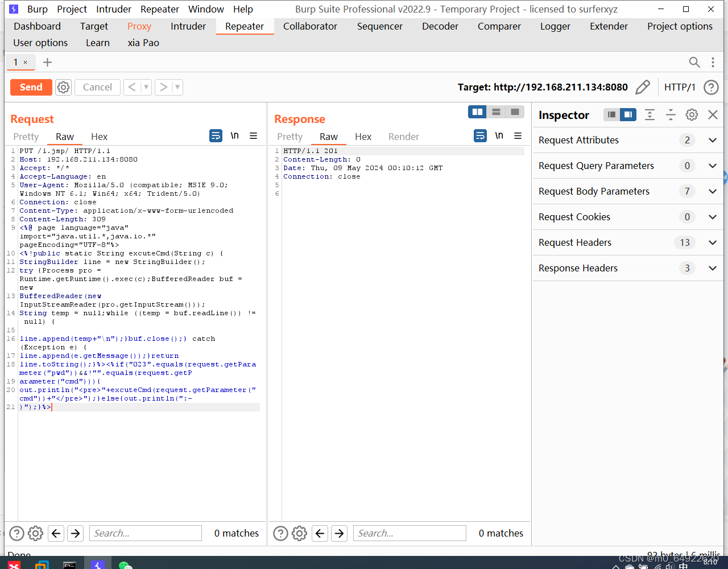The width and height of the screenshot is (728, 569).
Task: Open request send settings gear icon
Action: tap(63, 87)
